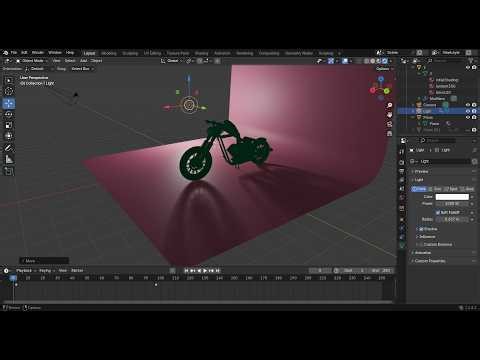
Task: Click the viewport zoom magnifier gizmo
Action: (x=389, y=105)
